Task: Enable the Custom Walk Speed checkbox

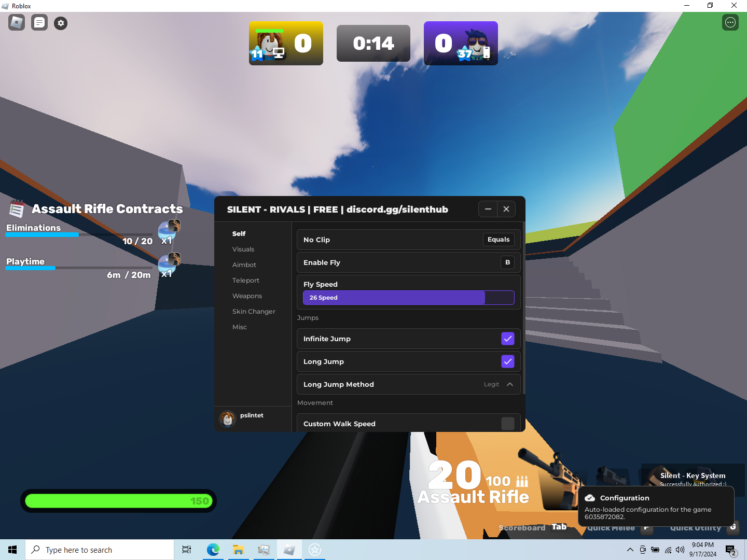Action: tap(508, 424)
